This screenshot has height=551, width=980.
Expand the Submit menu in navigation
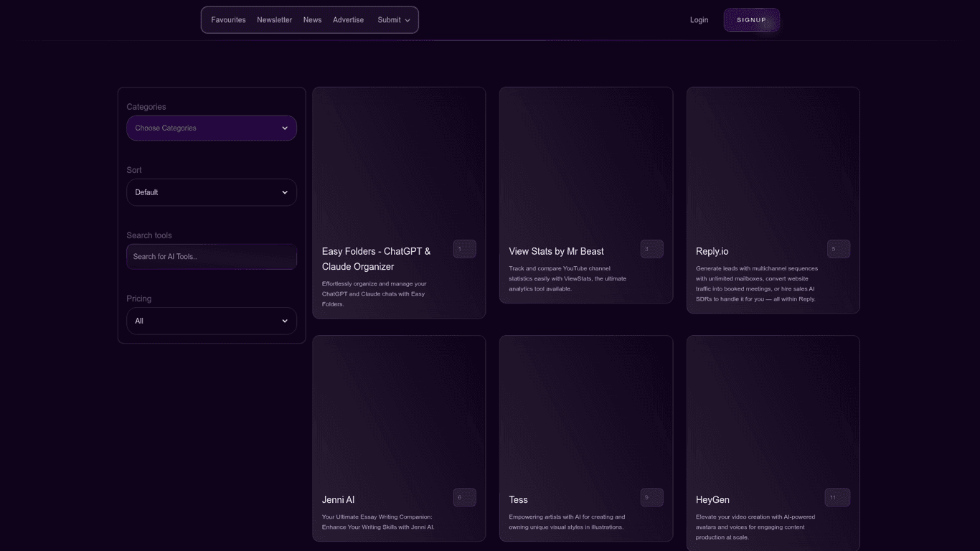393,20
